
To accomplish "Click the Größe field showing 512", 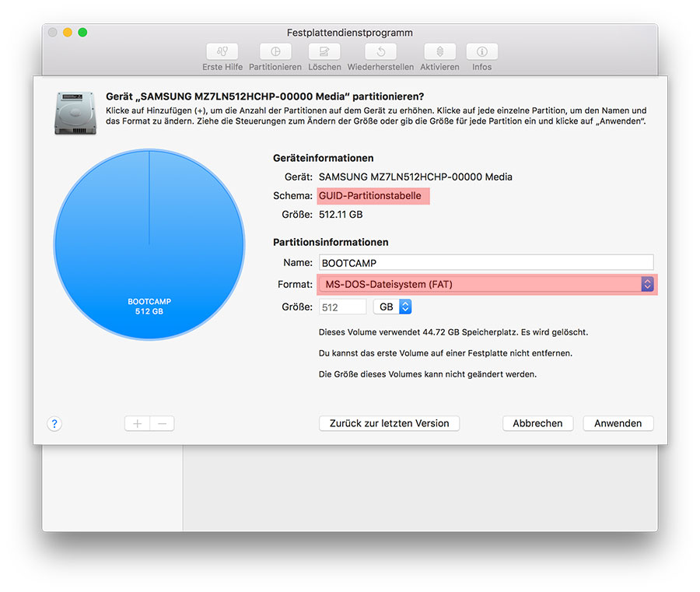I will point(342,307).
